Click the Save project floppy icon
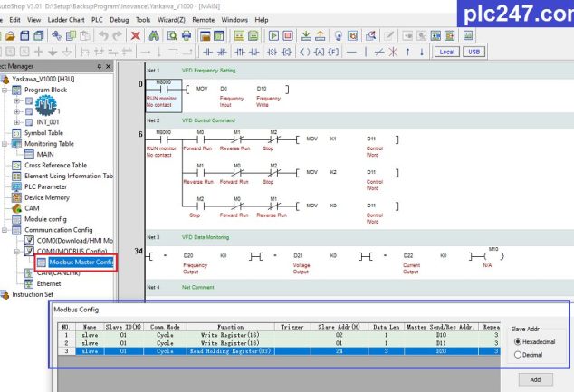Image resolution: width=574 pixels, height=392 pixels. 24,35
